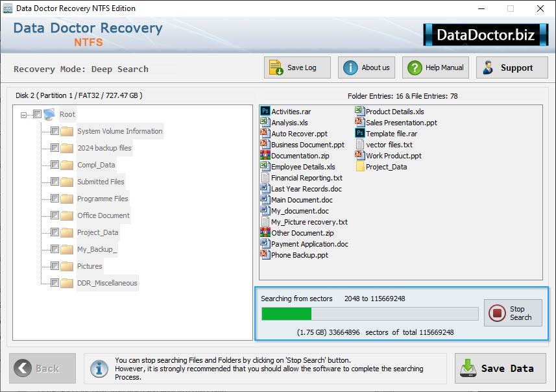Click the Phone Backup.ppt icon

point(265,254)
